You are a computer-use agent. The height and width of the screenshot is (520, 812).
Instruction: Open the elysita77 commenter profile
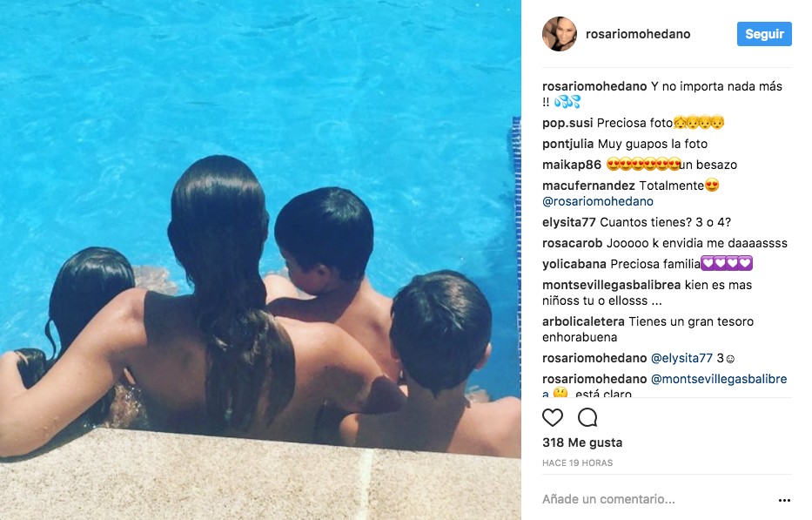(568, 222)
